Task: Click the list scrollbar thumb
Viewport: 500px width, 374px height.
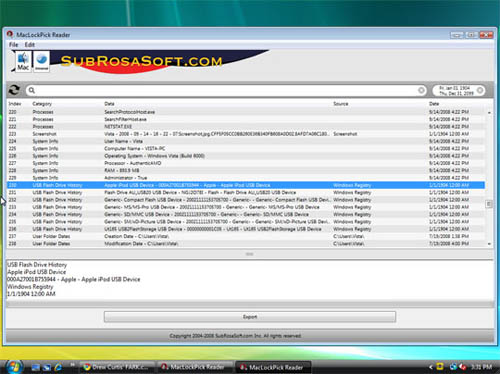Action: coord(489,204)
